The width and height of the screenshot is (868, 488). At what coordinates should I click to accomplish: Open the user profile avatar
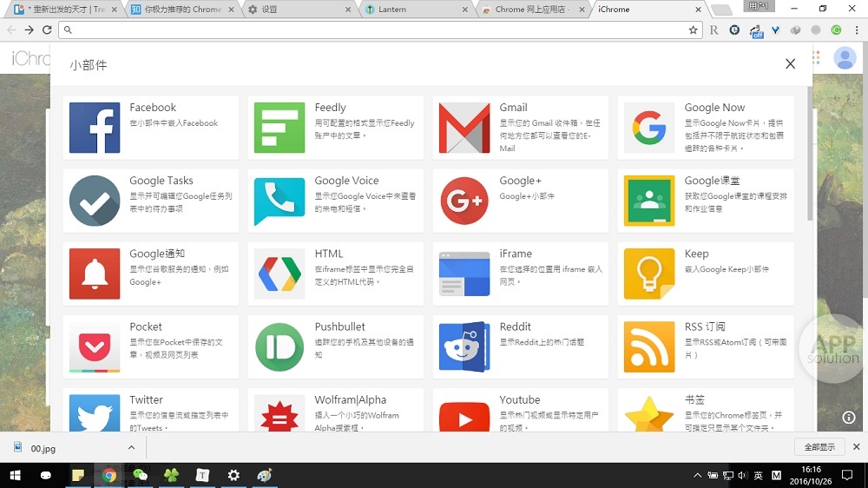(845, 57)
